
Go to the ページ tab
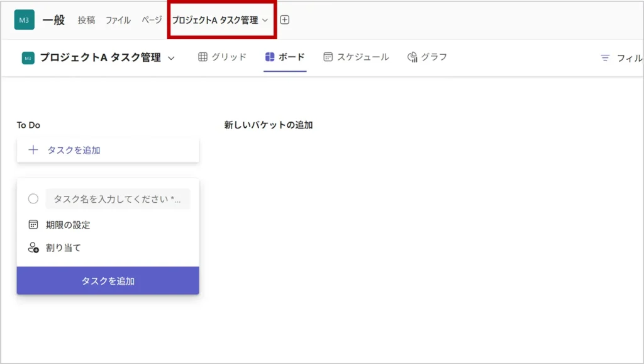[x=152, y=20]
